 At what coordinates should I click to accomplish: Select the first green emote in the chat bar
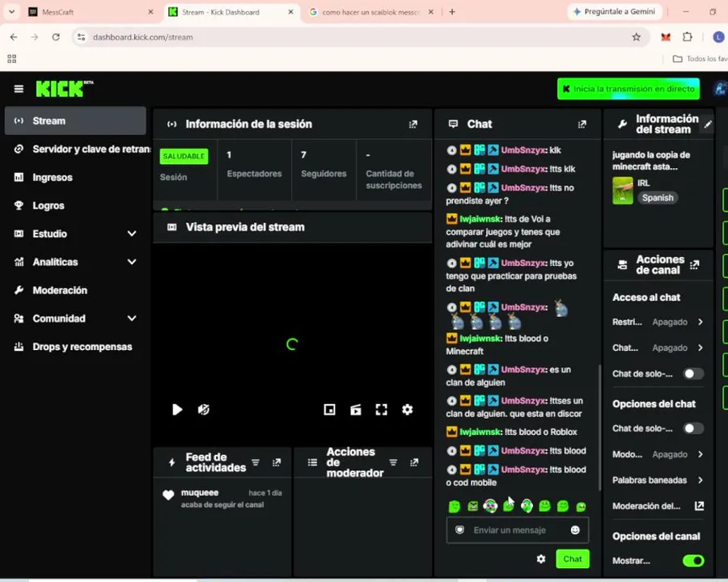pyautogui.click(x=455, y=506)
